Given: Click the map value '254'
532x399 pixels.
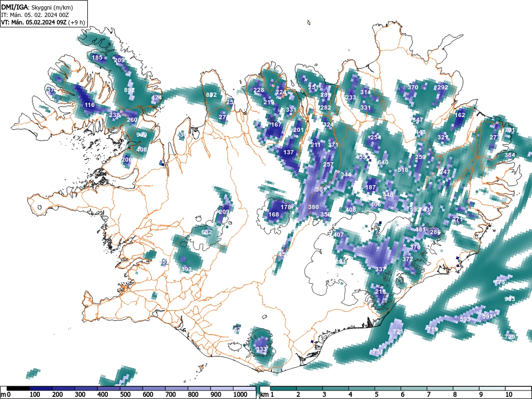Looking at the screenshot, I should point(376,137).
